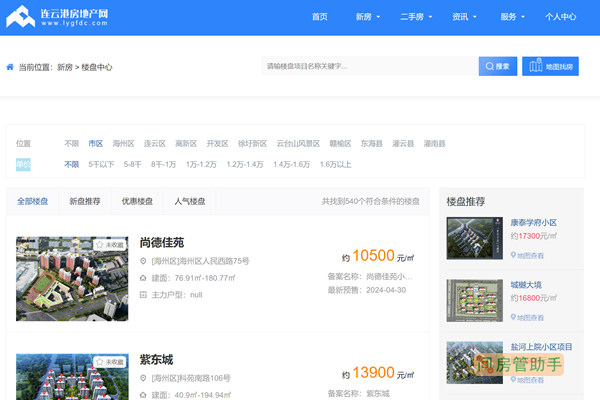Filter location by 灌云县
The width and height of the screenshot is (600, 400).
(403, 144)
